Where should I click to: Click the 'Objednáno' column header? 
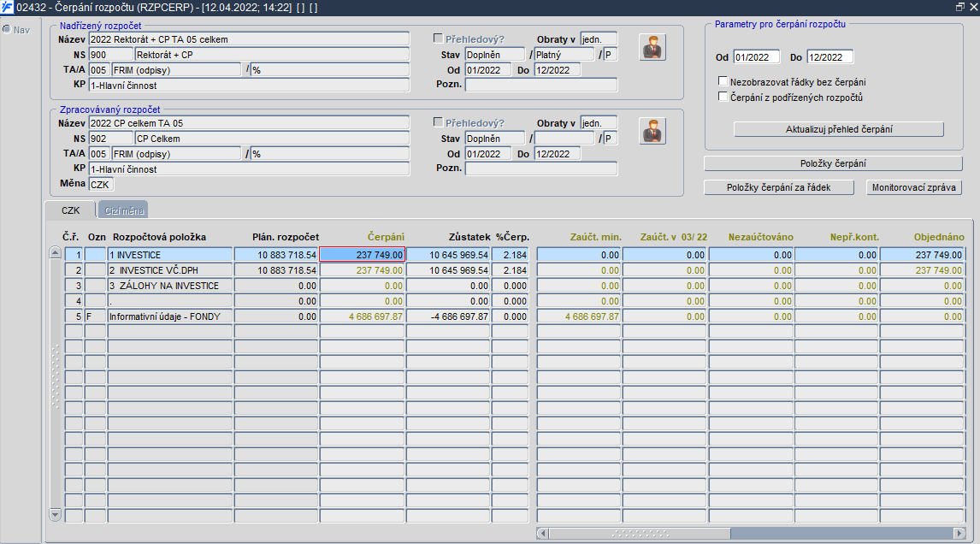pos(939,237)
